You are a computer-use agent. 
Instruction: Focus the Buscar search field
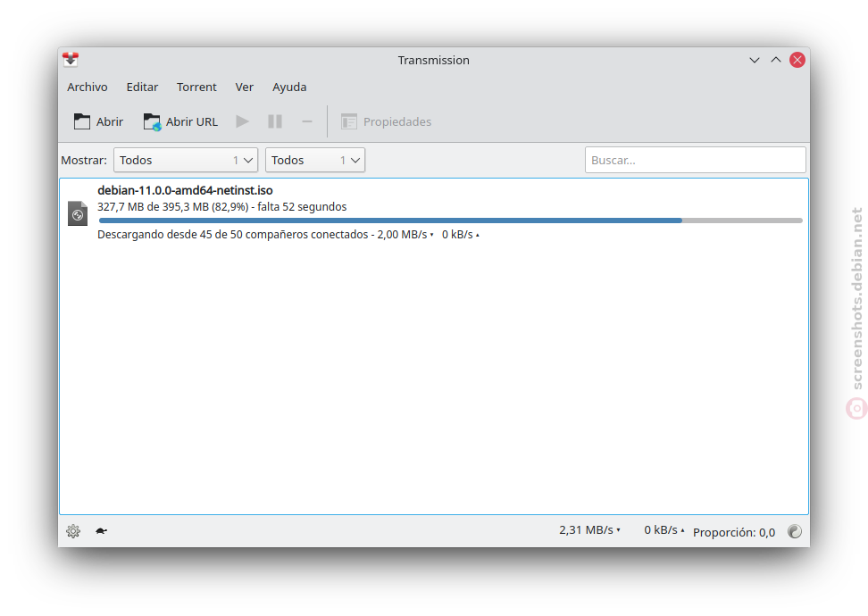[x=696, y=160]
